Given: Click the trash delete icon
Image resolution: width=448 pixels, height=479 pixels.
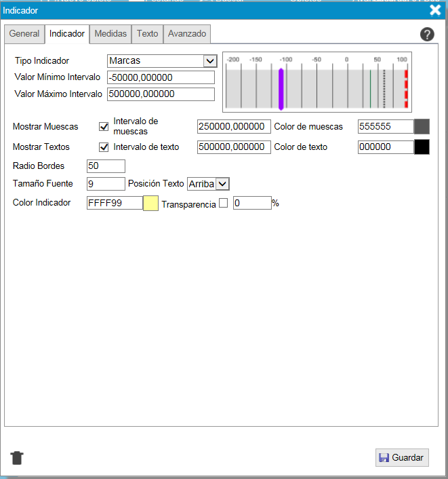Looking at the screenshot, I should 17,458.
